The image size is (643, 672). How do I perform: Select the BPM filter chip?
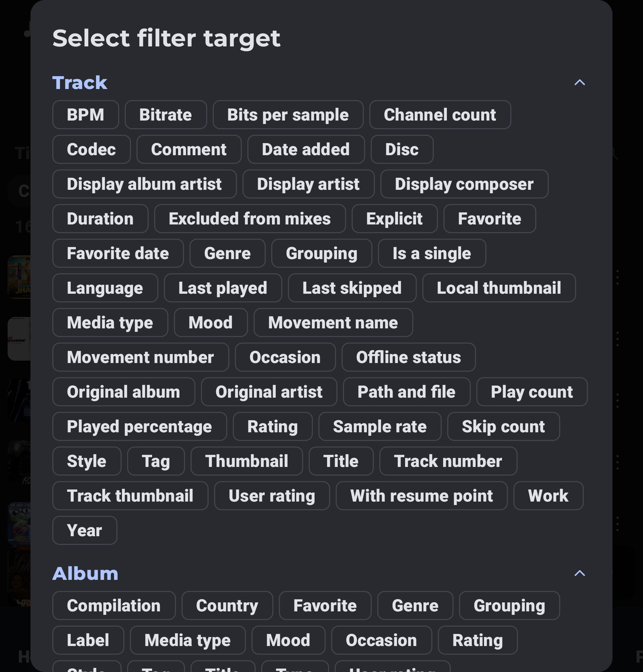86,115
